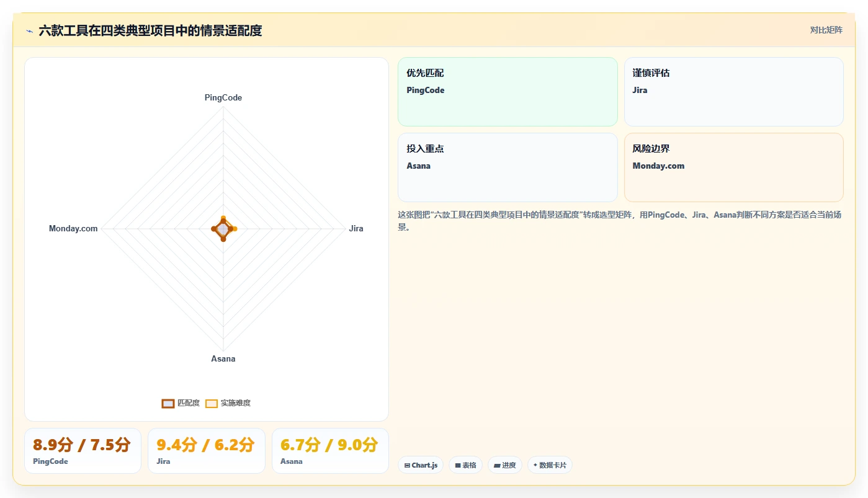Click the 8.9分 / 7.5分 PingCode score card
The image size is (868, 498).
(83, 451)
